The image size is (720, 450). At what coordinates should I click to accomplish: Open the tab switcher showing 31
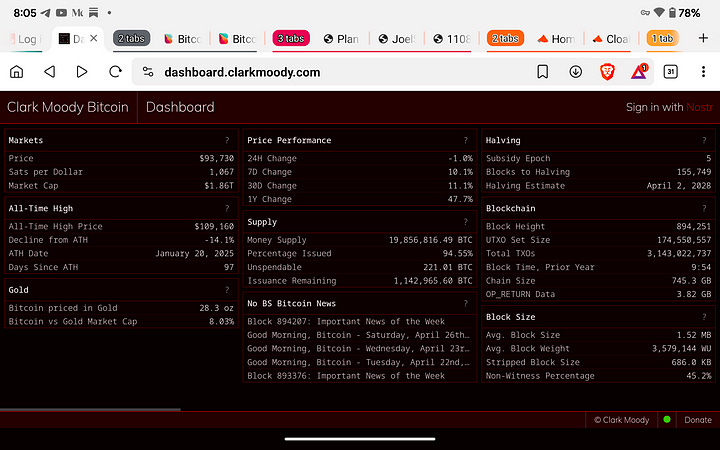click(x=670, y=72)
